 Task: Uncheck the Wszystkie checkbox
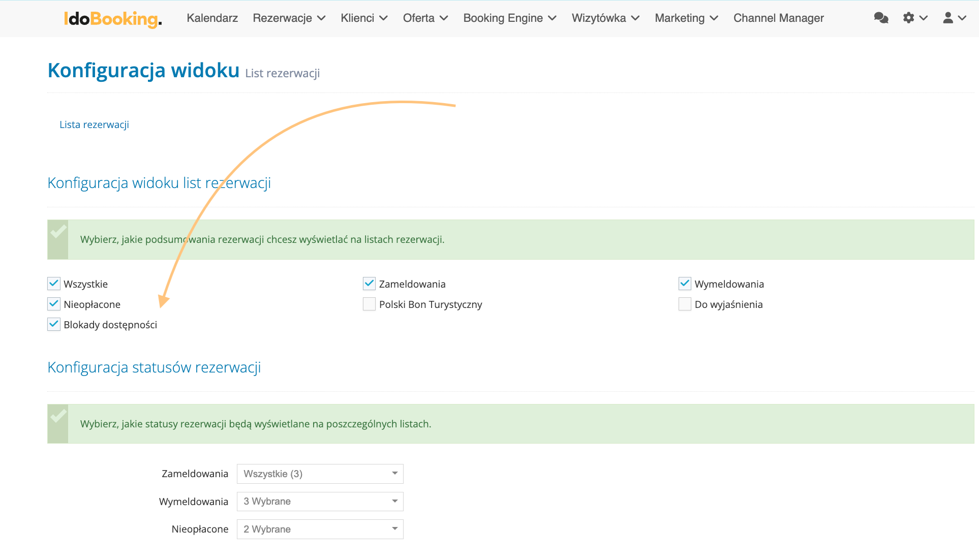(x=54, y=284)
